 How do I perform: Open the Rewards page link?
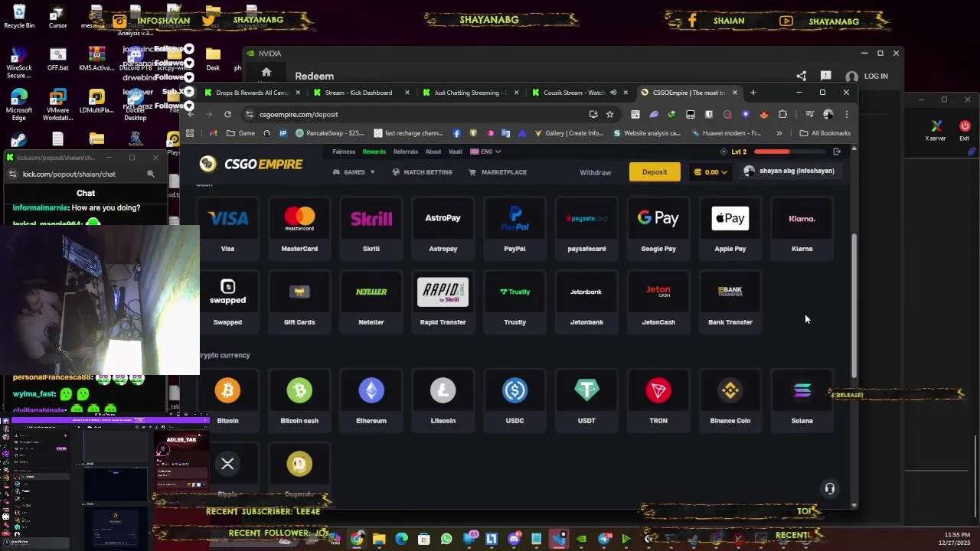pyautogui.click(x=374, y=152)
